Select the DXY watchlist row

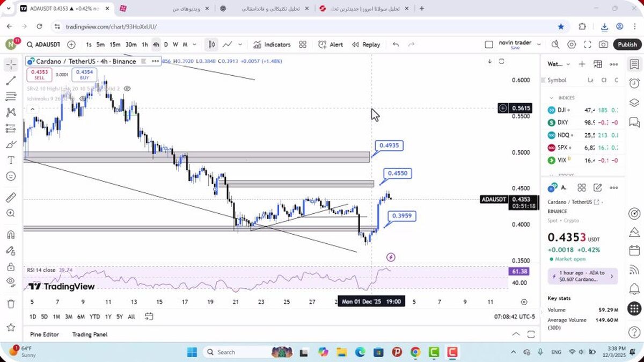583,122
